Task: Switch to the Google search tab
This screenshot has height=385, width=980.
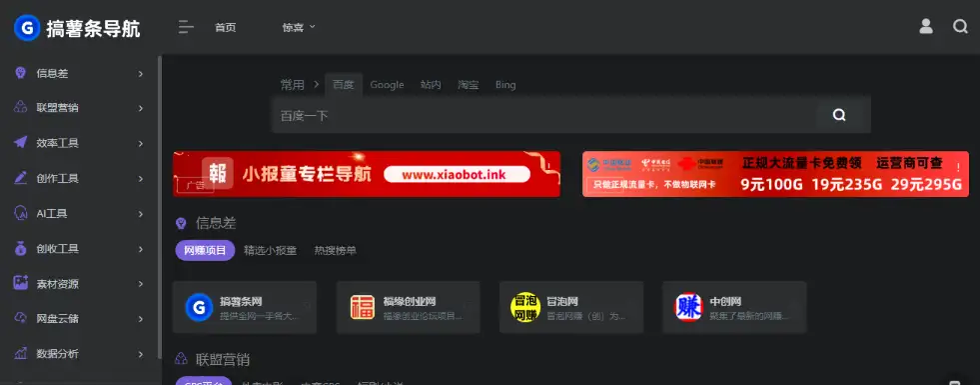Action: [387, 85]
